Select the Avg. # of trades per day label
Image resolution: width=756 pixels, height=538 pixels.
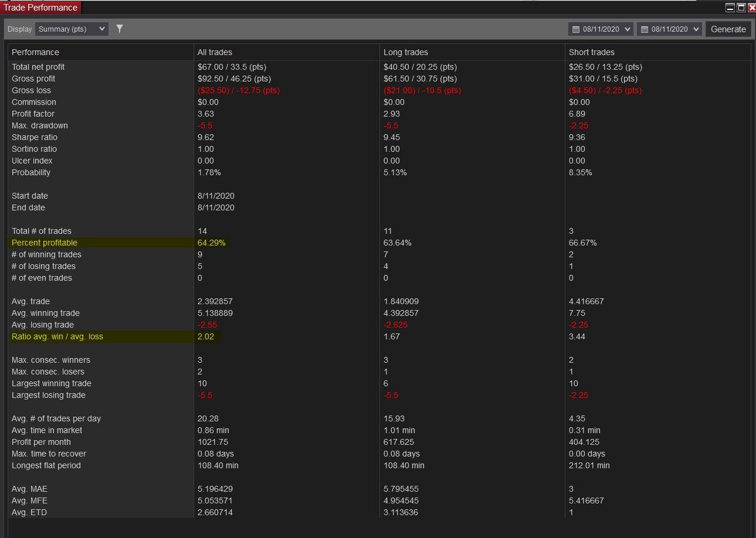point(56,418)
